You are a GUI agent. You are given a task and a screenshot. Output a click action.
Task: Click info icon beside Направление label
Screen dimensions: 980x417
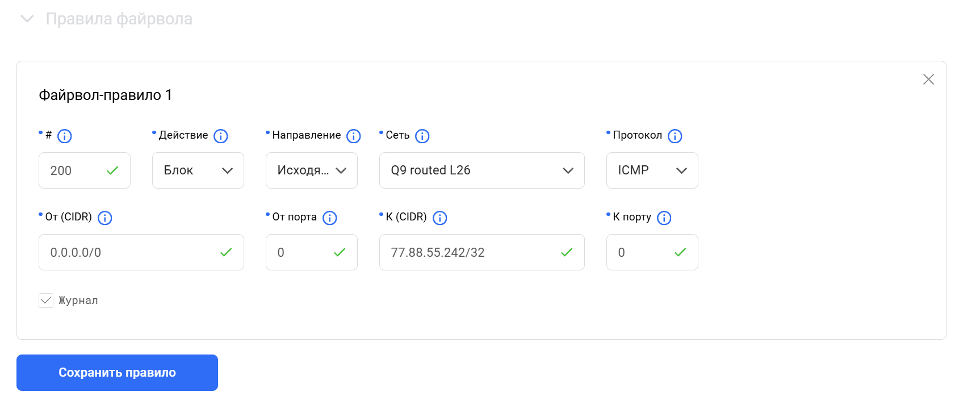coord(354,136)
